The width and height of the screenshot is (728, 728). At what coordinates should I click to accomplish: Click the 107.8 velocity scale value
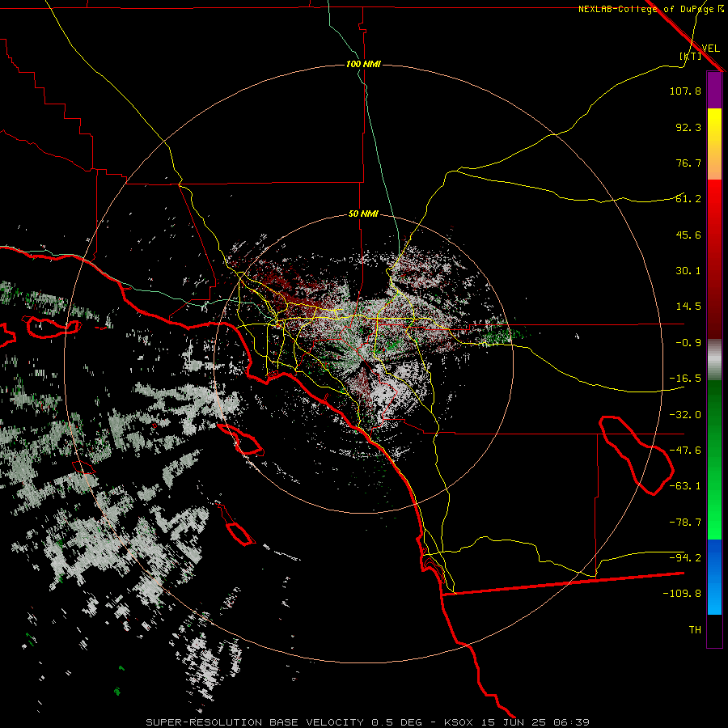[685, 91]
